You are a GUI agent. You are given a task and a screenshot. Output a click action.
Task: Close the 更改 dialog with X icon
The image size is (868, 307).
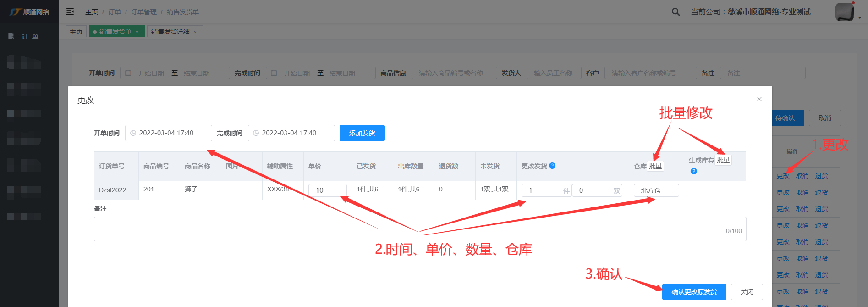759,99
